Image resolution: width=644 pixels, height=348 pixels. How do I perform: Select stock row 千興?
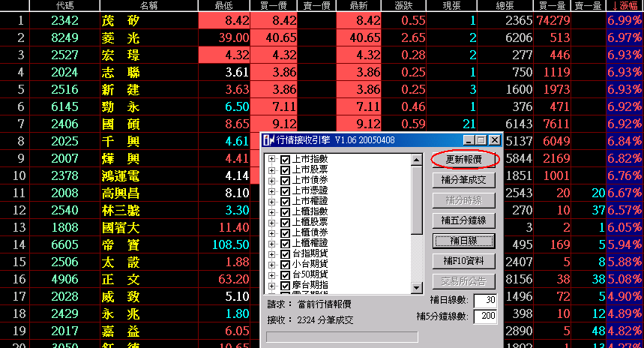(x=121, y=141)
